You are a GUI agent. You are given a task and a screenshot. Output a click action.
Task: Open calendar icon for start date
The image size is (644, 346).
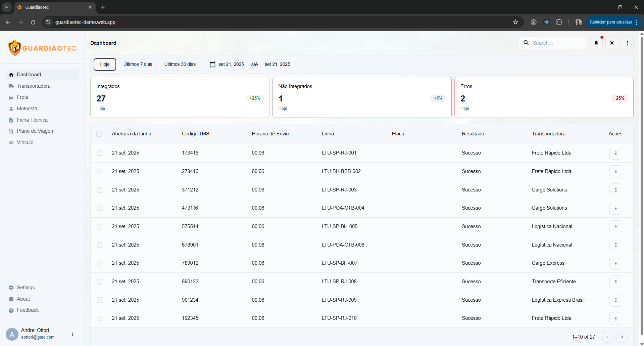coord(212,64)
